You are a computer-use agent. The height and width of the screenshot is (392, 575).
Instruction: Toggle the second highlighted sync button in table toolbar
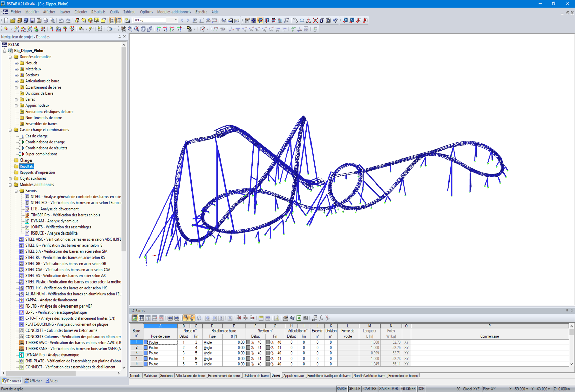coord(192,318)
